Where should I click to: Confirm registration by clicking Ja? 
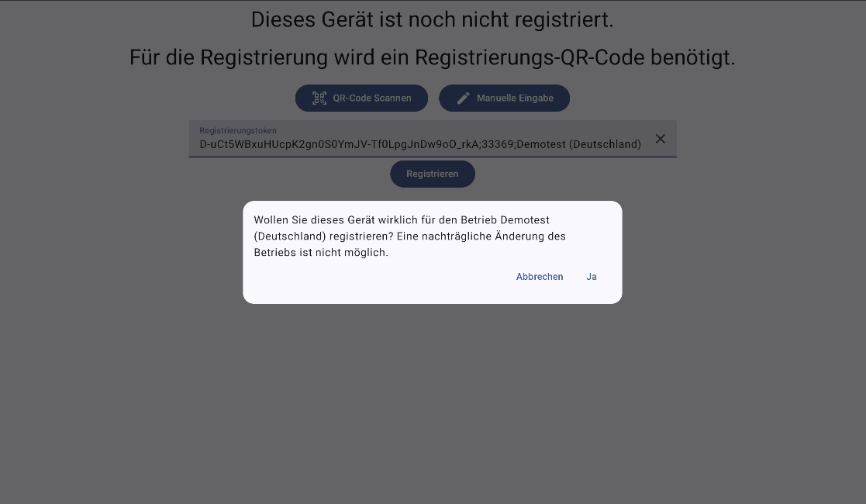pos(592,277)
